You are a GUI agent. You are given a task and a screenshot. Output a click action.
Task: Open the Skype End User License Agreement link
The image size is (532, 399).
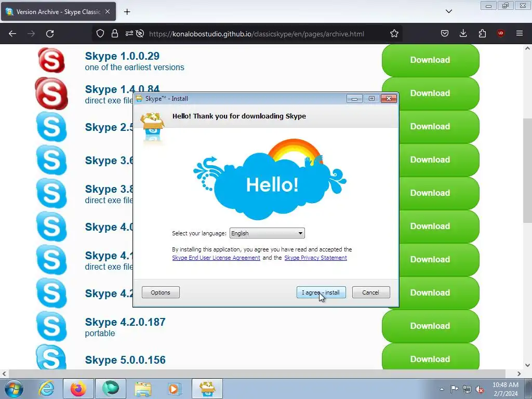click(216, 258)
